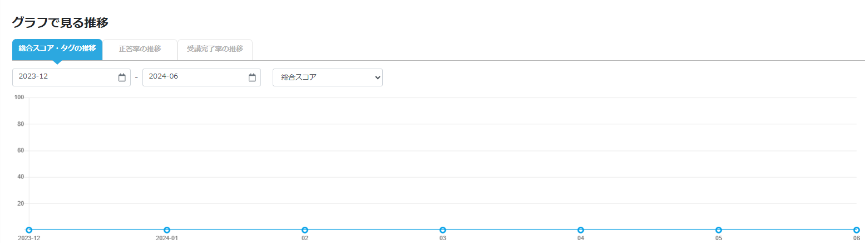Click the グラフで見る推移 heading

(x=60, y=23)
